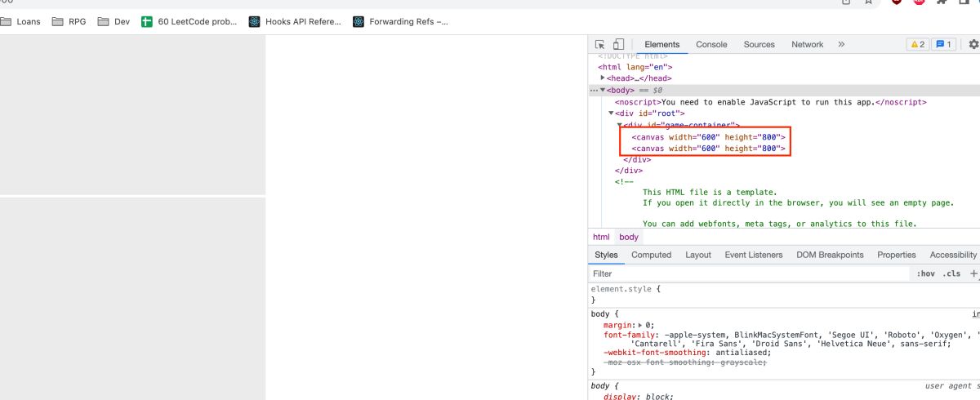Open the Extensions puzzle piece icon
The height and width of the screenshot is (400, 980).
942,2
